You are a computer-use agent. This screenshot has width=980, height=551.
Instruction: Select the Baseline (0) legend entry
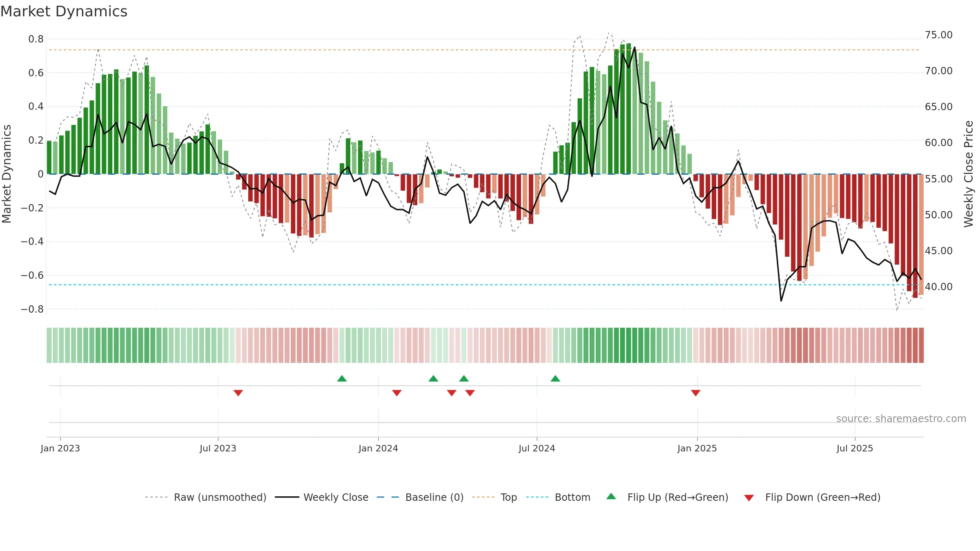420,497
